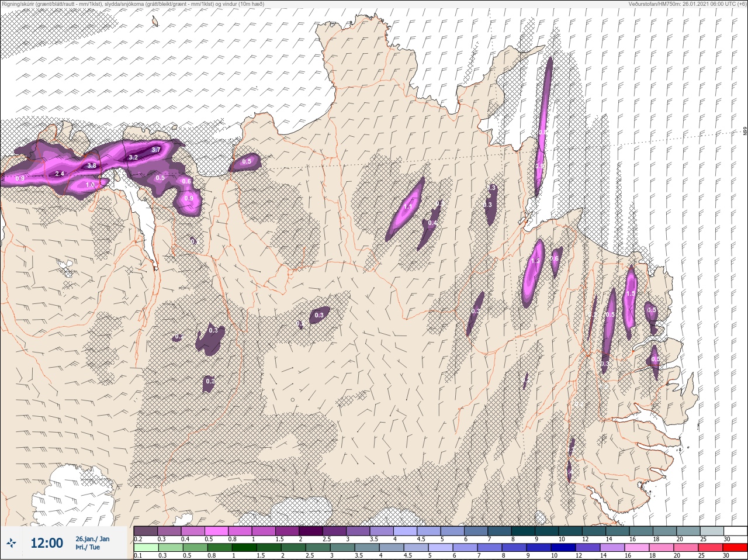
Task: Select upper scale magenta swatch starting at 1
Action: tap(264, 531)
